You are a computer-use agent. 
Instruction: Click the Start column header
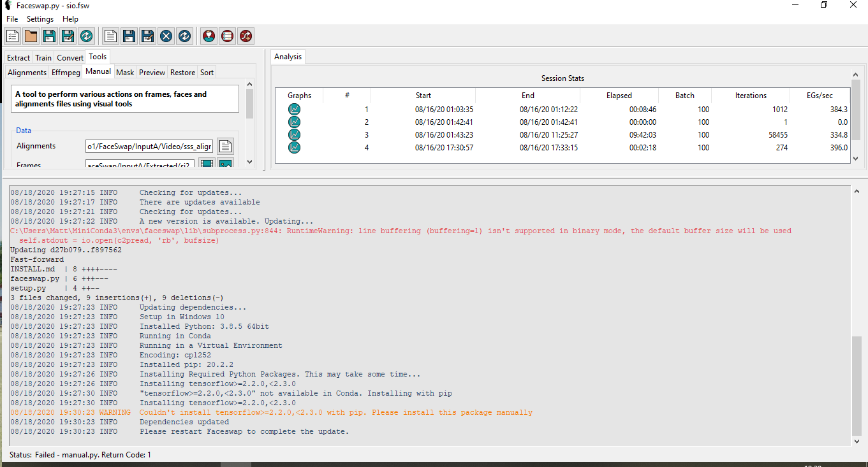click(x=423, y=96)
